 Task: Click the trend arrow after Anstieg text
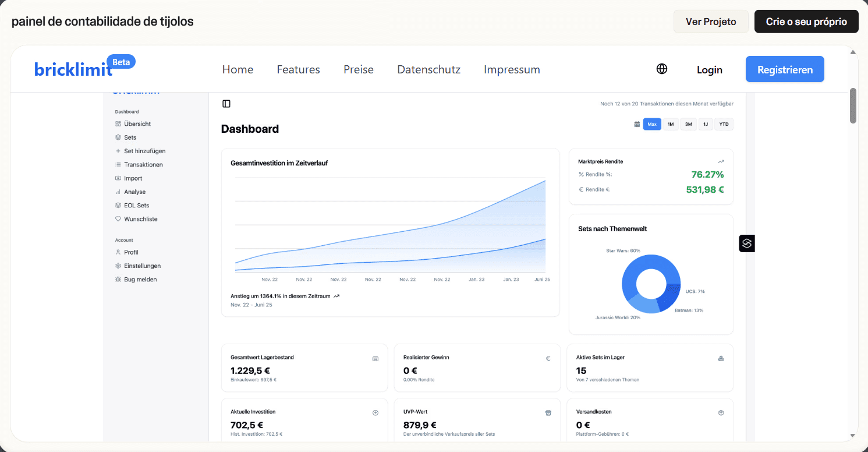336,296
